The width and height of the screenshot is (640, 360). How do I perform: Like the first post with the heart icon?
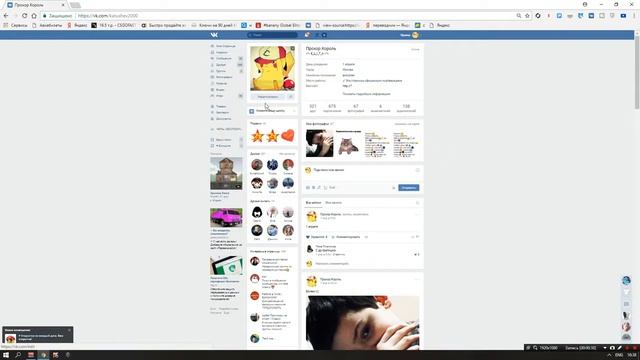pyautogui.click(x=308, y=237)
